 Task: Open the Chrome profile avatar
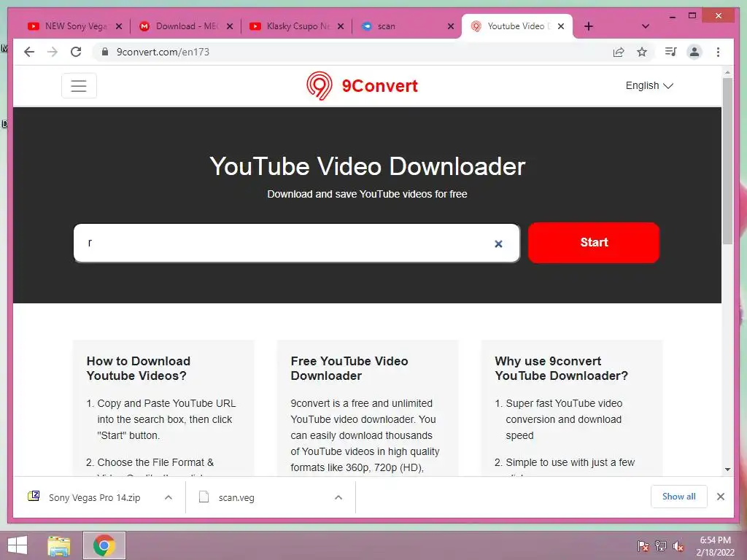coord(694,52)
